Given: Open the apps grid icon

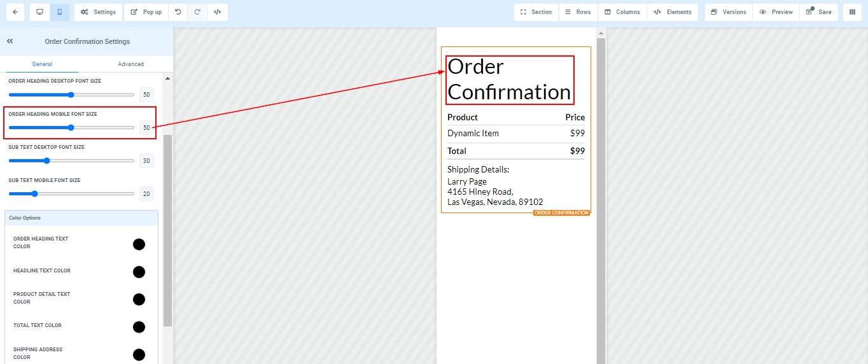Looking at the screenshot, I should [x=852, y=12].
